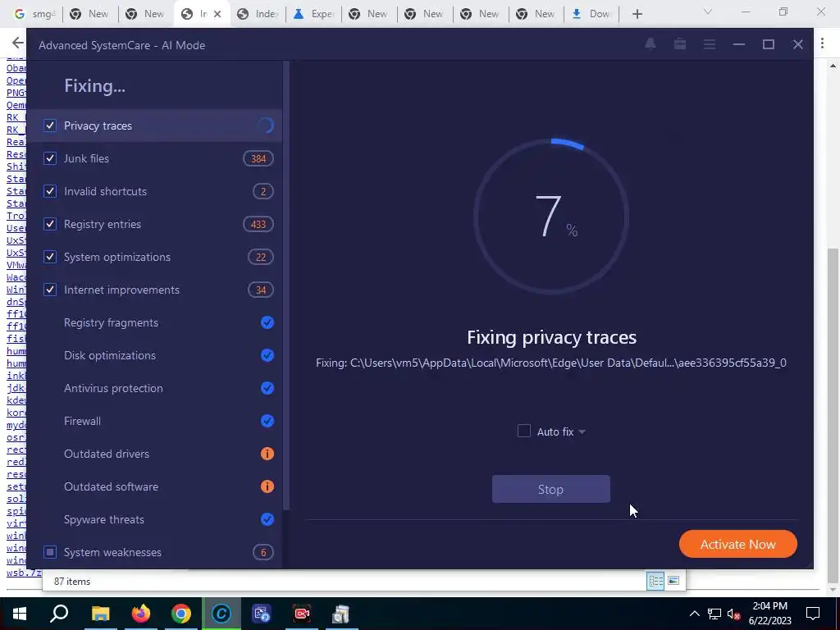Switch to the Experiment browser tab
Image resolution: width=840 pixels, height=630 pixels.
(314, 14)
